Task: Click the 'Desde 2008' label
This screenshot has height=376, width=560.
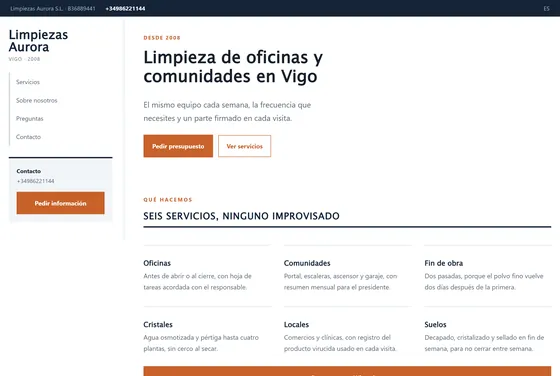Action: tap(162, 38)
